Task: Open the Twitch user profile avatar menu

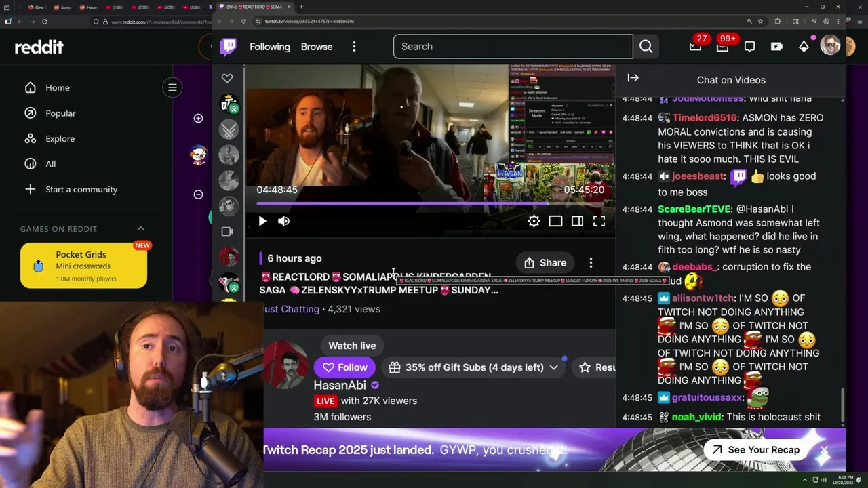Action: 830,46
